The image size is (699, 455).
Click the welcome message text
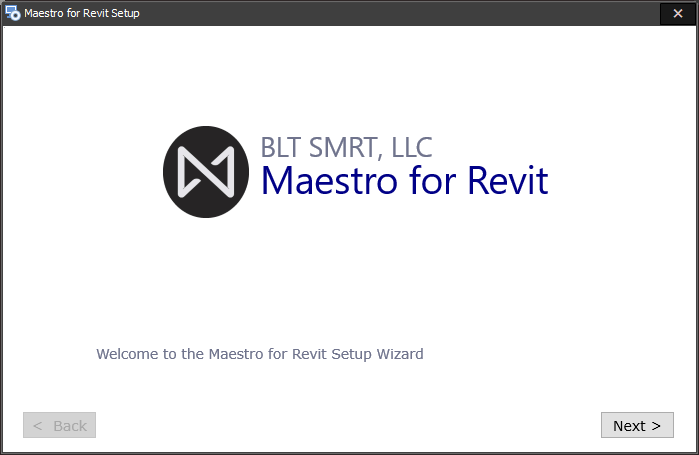[260, 354]
